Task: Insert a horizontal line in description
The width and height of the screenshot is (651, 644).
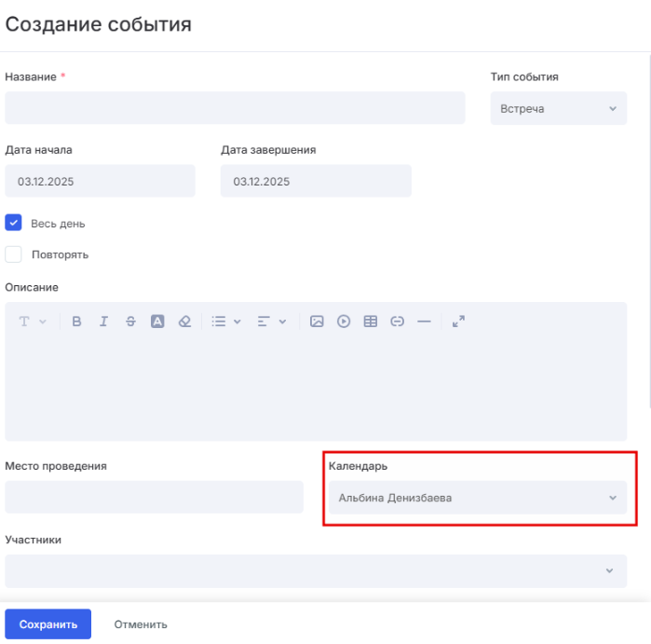Action: 425,322
